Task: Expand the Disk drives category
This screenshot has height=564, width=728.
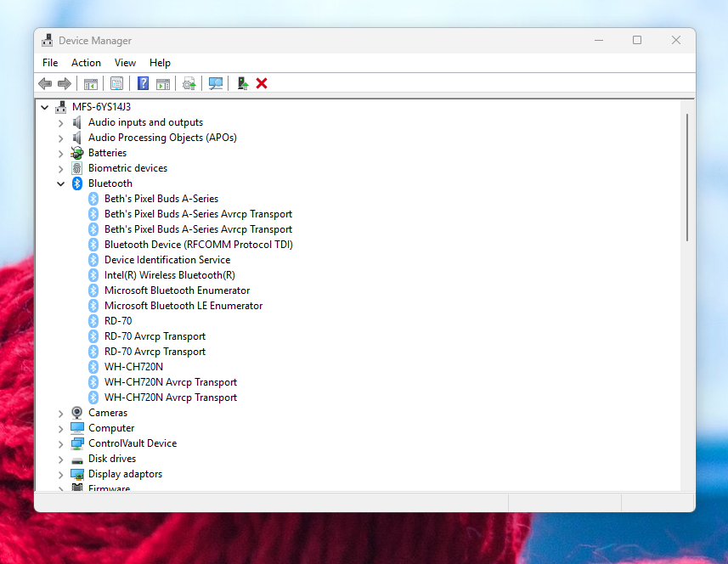Action: 61,460
